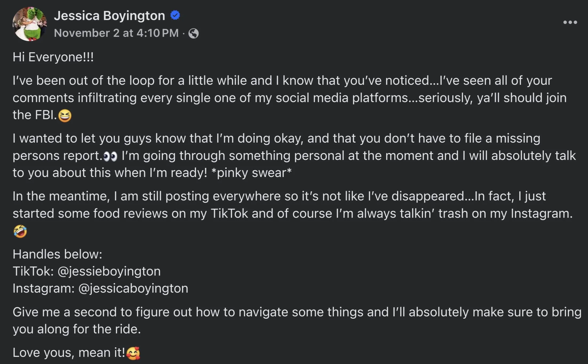Click the smiling face with hearts emoji
The height and width of the screenshot is (364, 588).
point(133,353)
